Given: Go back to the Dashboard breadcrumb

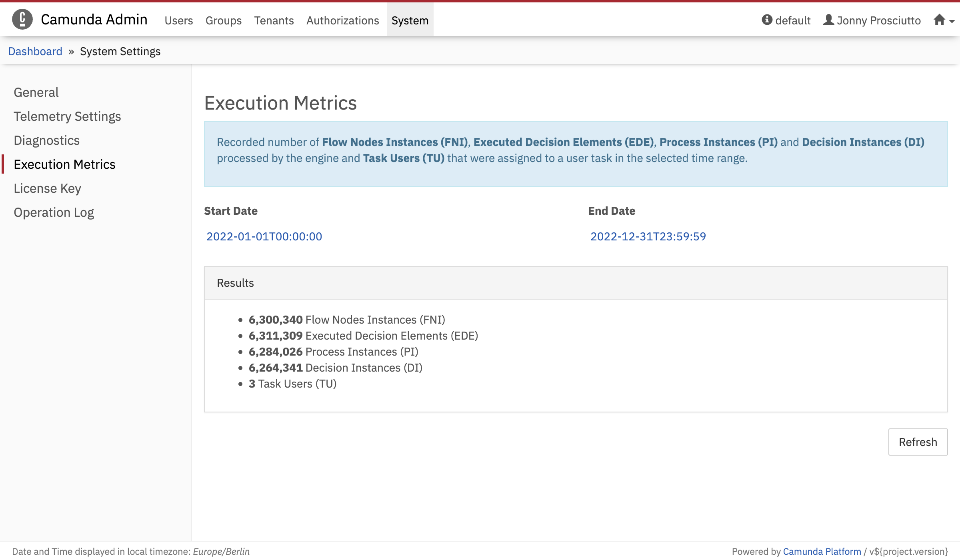Looking at the screenshot, I should click(x=35, y=51).
